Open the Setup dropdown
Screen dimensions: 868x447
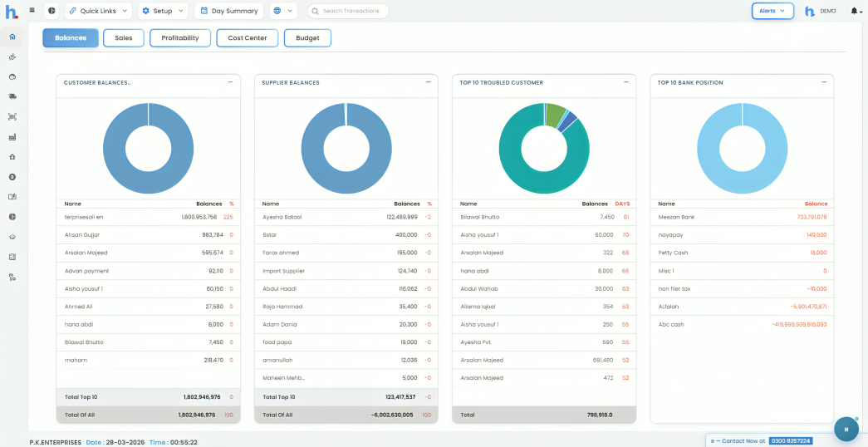pos(164,11)
